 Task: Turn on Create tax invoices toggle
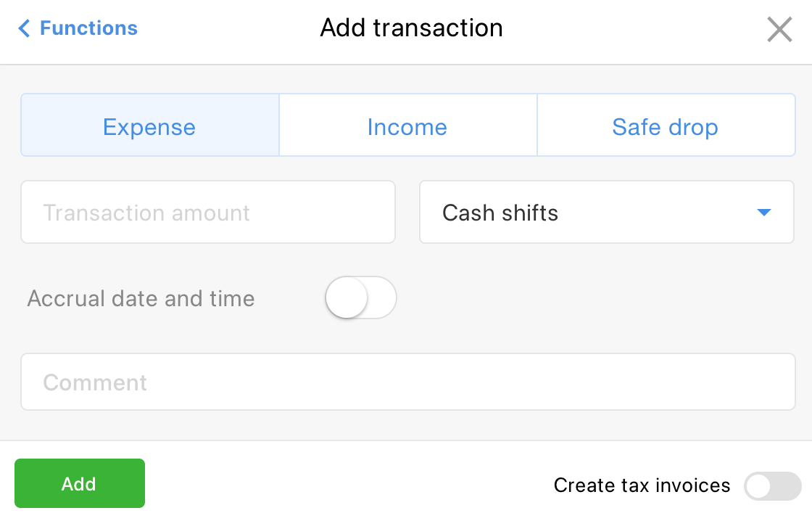772,486
